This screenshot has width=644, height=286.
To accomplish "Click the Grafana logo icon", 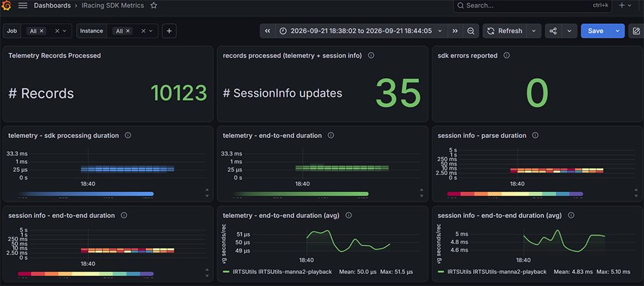I will point(6,5).
